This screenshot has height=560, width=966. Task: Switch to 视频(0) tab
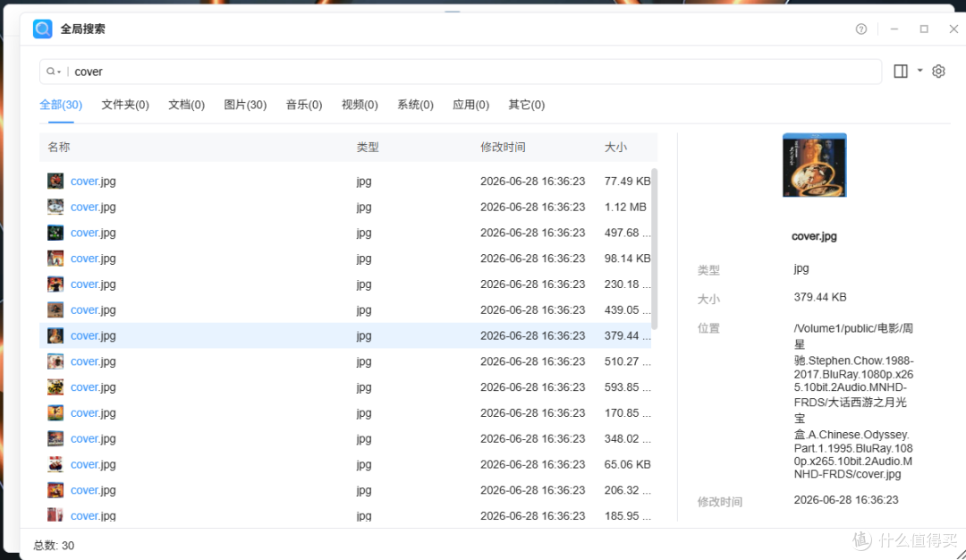(x=360, y=105)
